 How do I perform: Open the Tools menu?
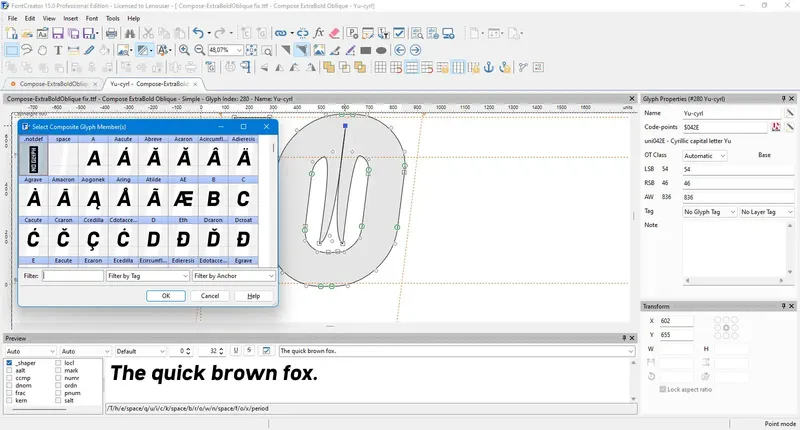(112, 18)
